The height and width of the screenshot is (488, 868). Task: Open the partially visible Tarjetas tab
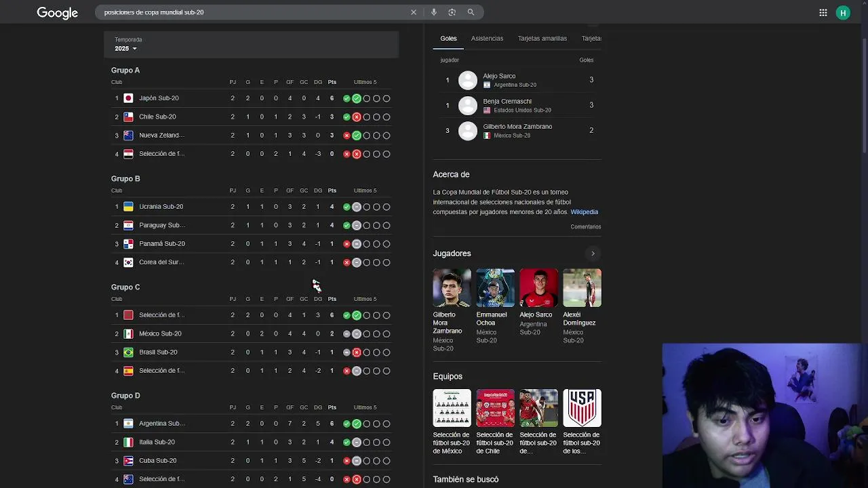coord(591,39)
